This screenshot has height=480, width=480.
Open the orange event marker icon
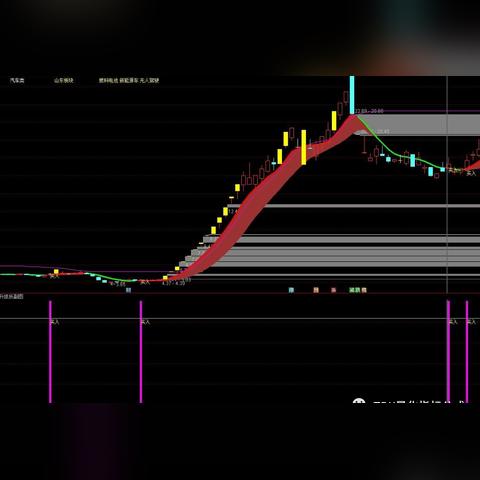tap(316, 290)
